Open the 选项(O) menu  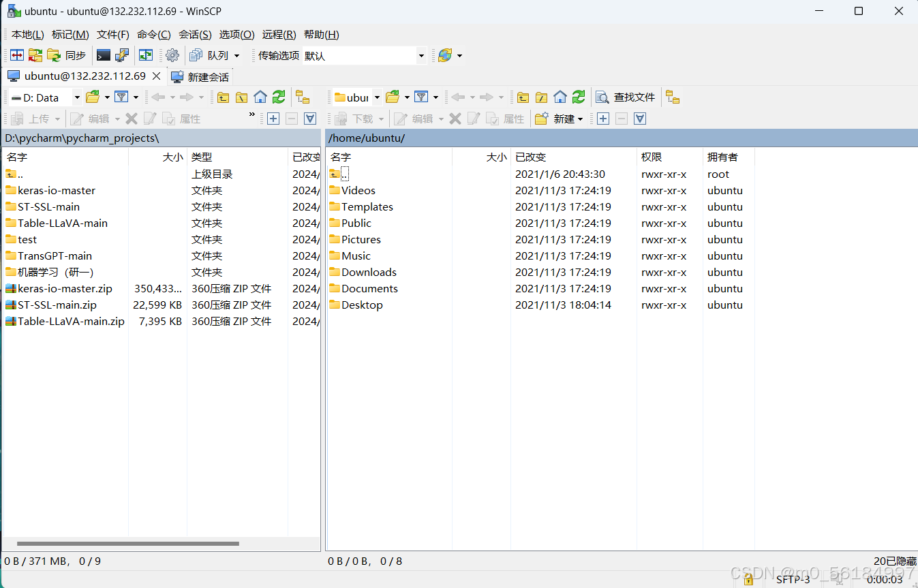coord(236,35)
